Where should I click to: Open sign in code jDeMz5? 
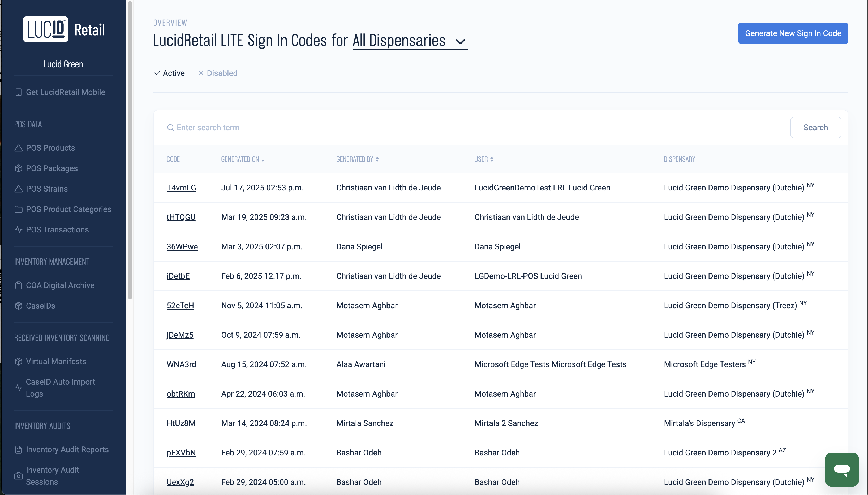(180, 335)
